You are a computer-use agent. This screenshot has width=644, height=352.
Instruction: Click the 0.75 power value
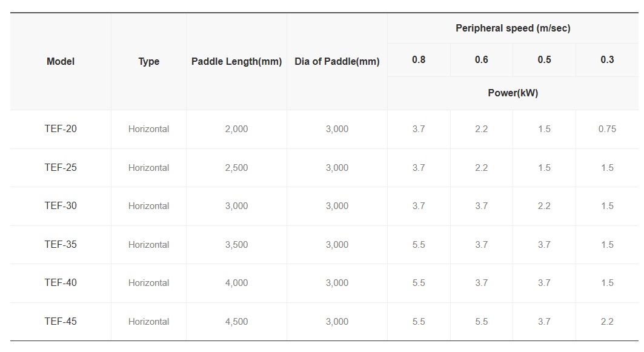pos(607,128)
